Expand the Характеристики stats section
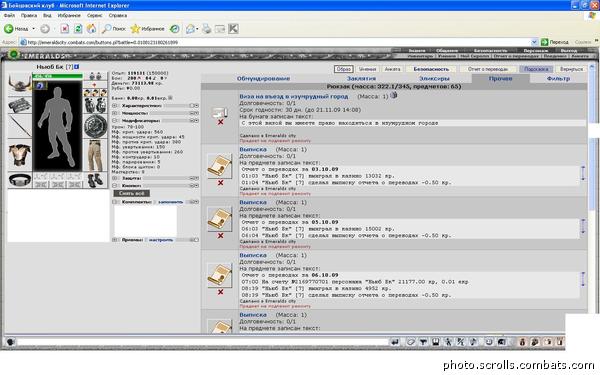Viewport: 600px width, 375px height. click(115, 106)
